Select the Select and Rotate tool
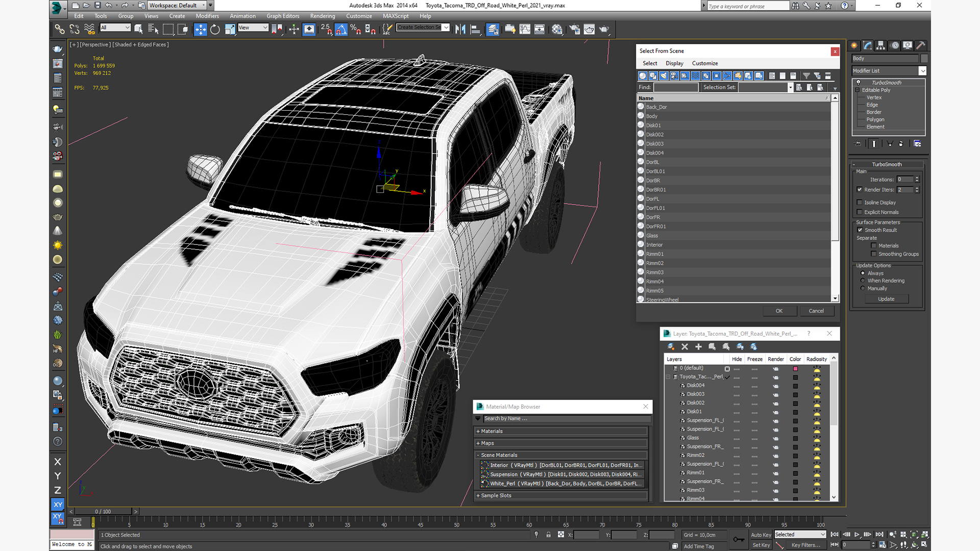The width and height of the screenshot is (980, 551). pyautogui.click(x=215, y=29)
